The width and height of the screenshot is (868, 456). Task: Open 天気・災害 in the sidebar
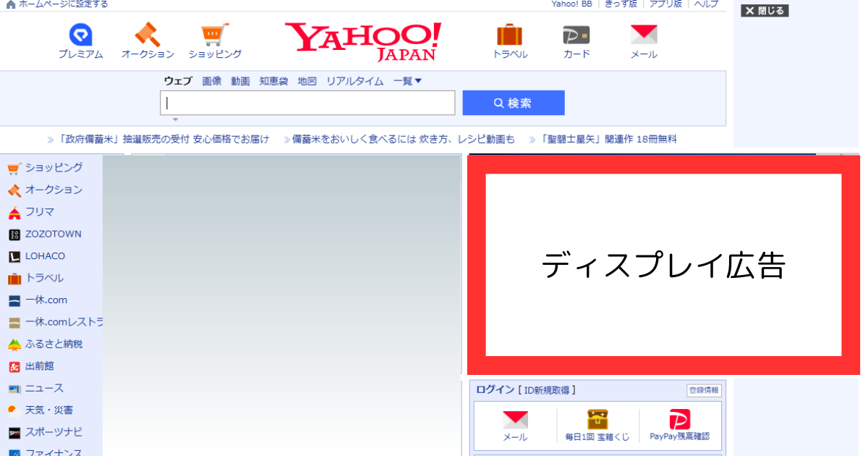click(41, 410)
